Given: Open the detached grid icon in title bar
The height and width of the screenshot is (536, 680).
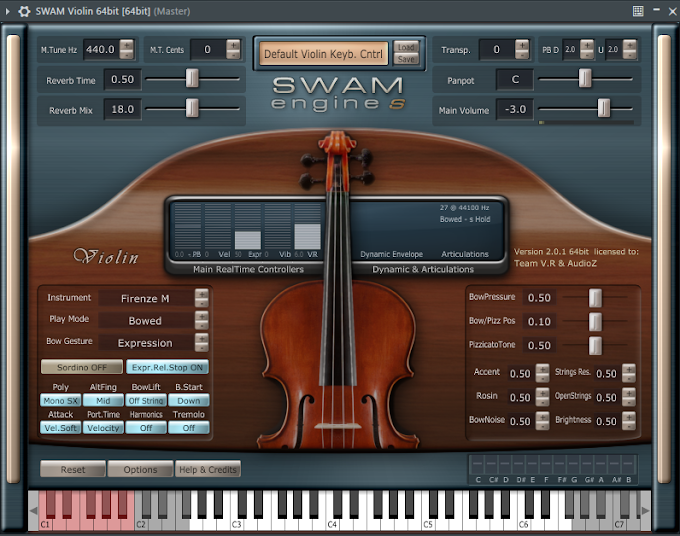Looking at the screenshot, I should [638, 11].
